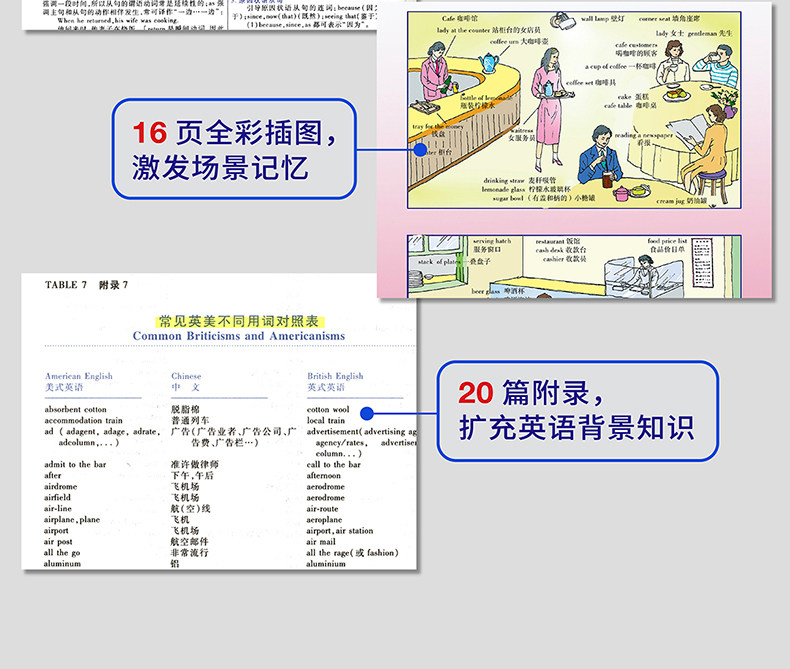Click the blue dot on the cafe illustration
Viewport: 790px width, 669px height.
tap(420, 150)
